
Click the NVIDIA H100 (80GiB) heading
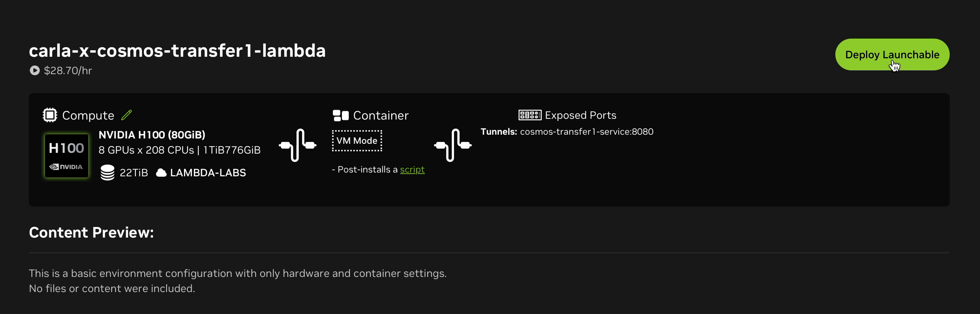(152, 135)
